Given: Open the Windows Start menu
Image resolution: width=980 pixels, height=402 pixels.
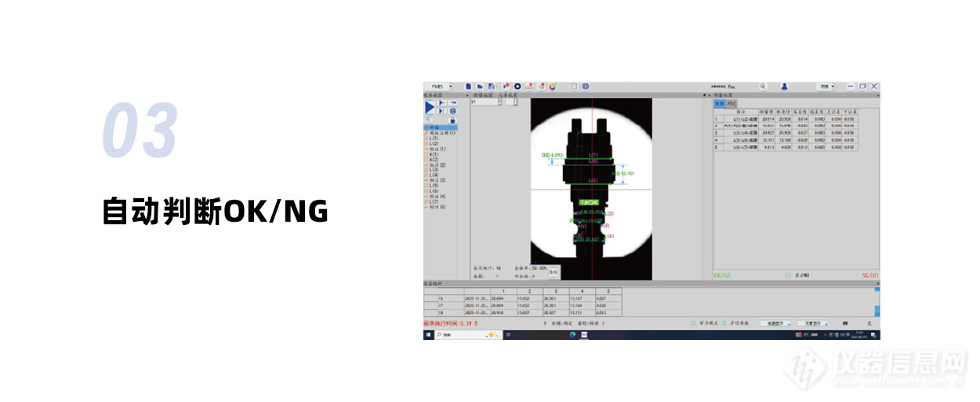Looking at the screenshot, I should click(429, 335).
